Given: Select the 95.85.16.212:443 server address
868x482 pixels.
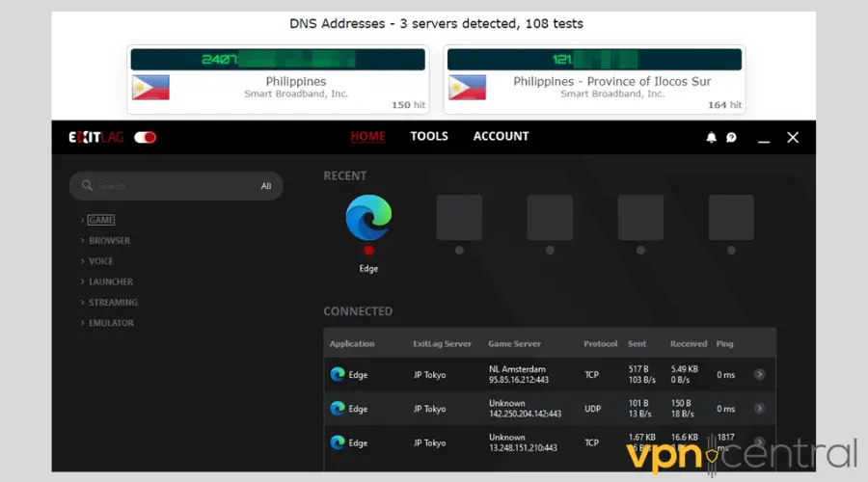Looking at the screenshot, I should (519, 380).
